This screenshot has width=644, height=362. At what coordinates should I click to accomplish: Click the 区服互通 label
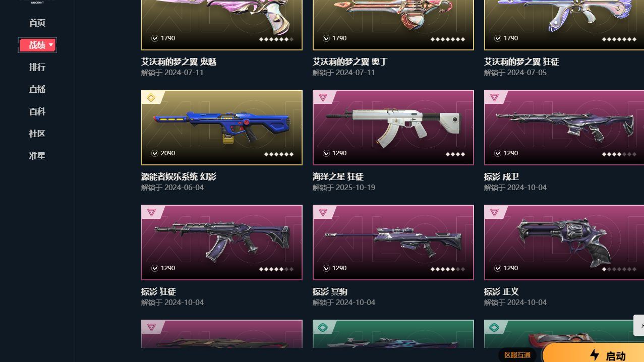(517, 355)
